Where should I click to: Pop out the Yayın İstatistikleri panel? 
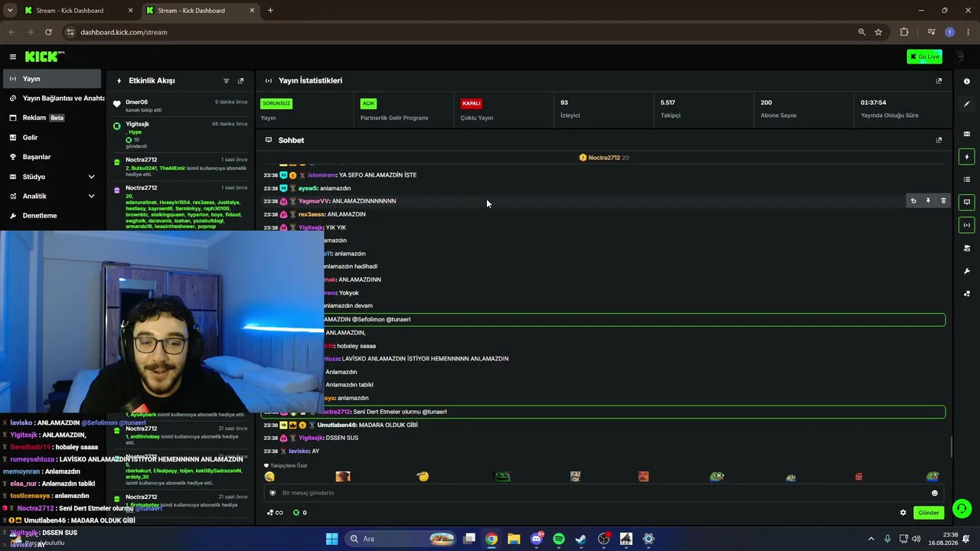click(939, 81)
